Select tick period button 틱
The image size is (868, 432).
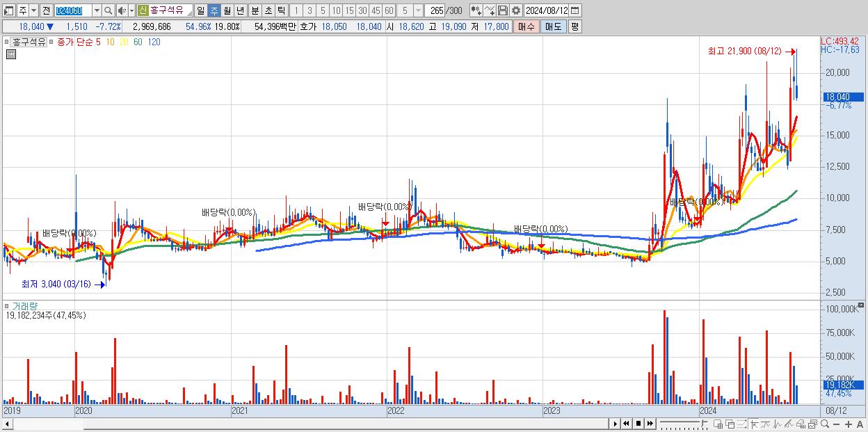pos(281,10)
